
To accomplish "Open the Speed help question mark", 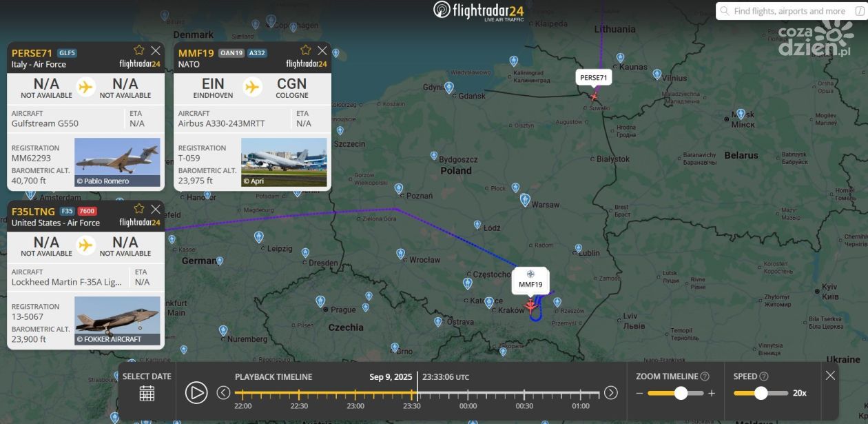I will click(x=763, y=376).
